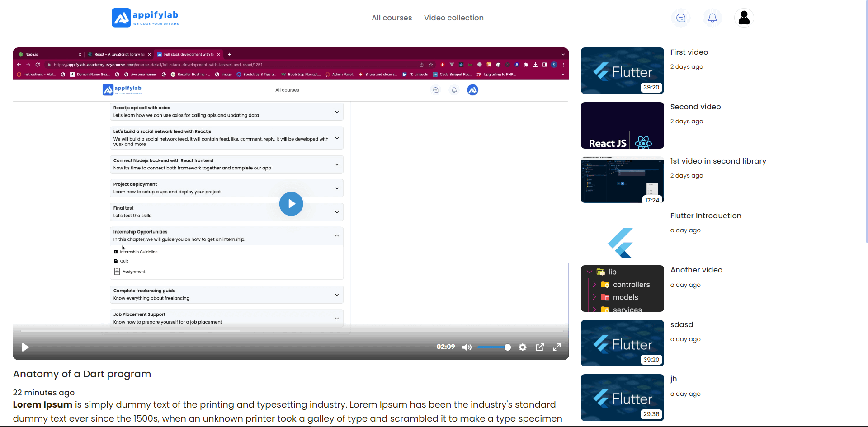868x427 pixels.
Task: Select the sdasd video thumbnail
Action: [622, 343]
